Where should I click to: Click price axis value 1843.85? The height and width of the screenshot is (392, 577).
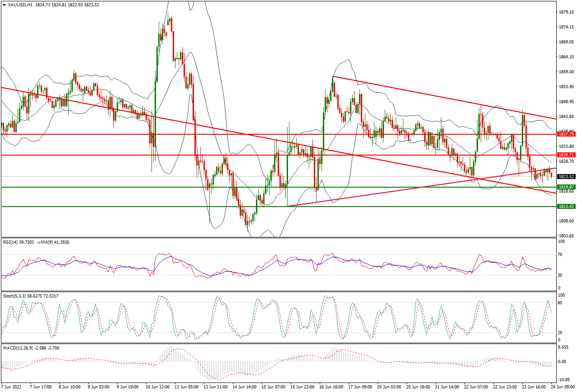[x=566, y=117]
